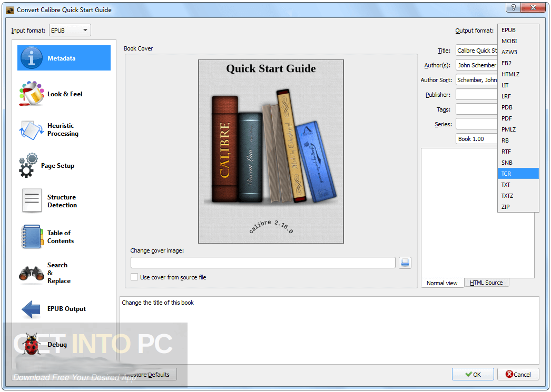This screenshot has width=551, height=392.
Task: Choose EPUB from output format list
Action: [x=518, y=30]
